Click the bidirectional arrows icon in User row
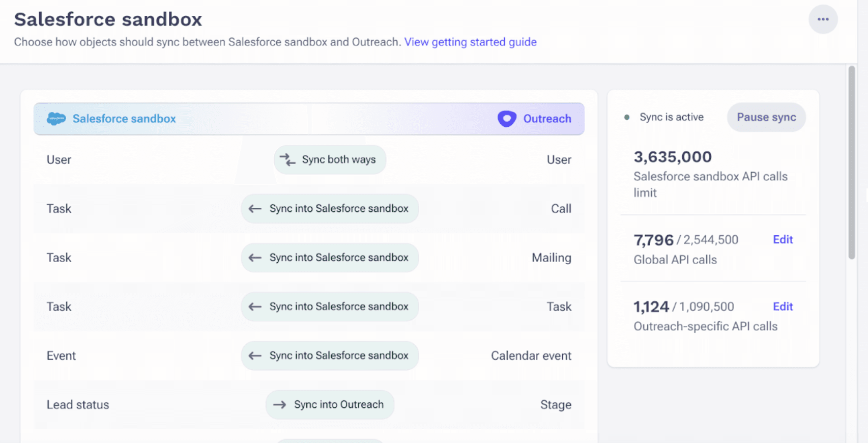 [287, 160]
